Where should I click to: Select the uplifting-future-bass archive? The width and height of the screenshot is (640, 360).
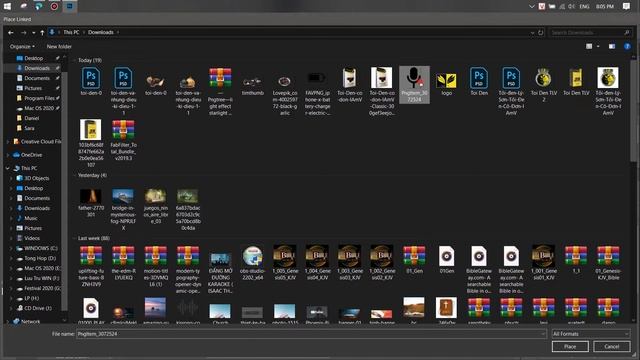(x=91, y=266)
